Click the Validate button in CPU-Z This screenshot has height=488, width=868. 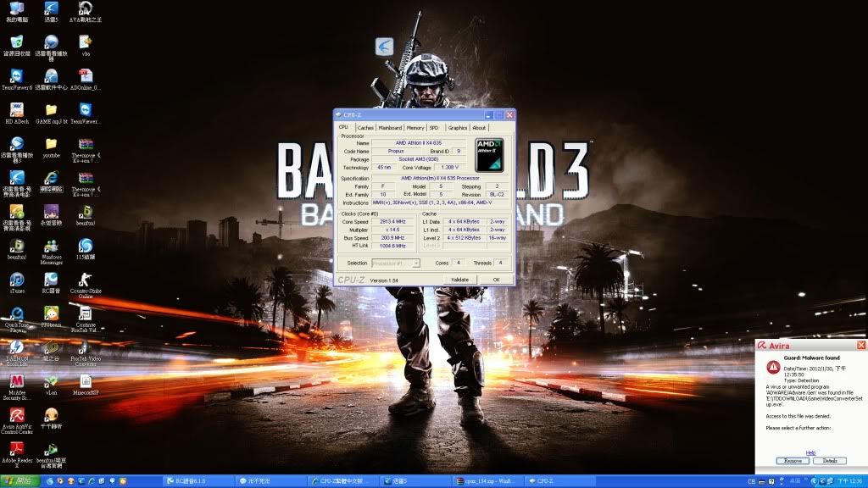pos(459,280)
